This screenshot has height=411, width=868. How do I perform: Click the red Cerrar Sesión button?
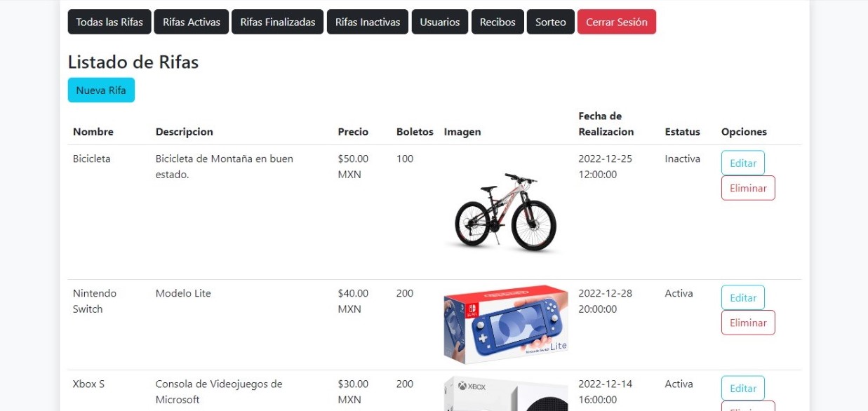(x=616, y=22)
